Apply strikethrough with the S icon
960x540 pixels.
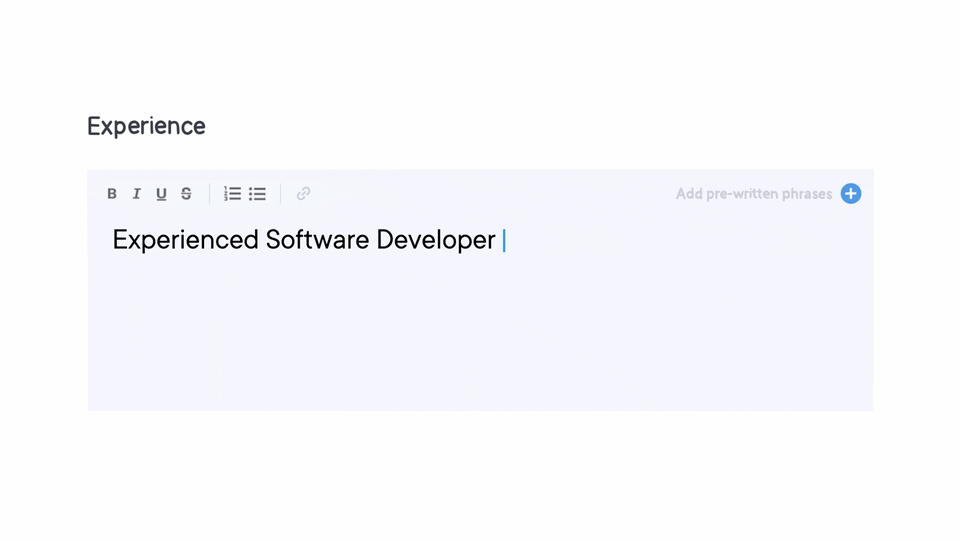(186, 194)
